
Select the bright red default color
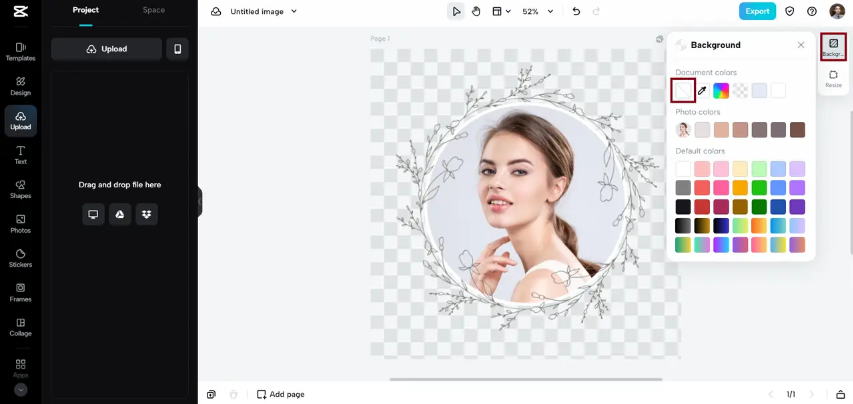(702, 188)
